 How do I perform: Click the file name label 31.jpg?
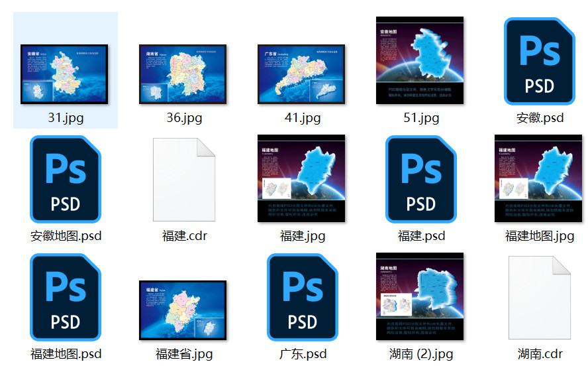(x=66, y=118)
